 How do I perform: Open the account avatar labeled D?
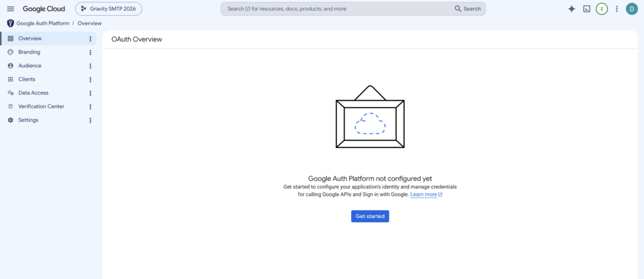[x=631, y=9]
